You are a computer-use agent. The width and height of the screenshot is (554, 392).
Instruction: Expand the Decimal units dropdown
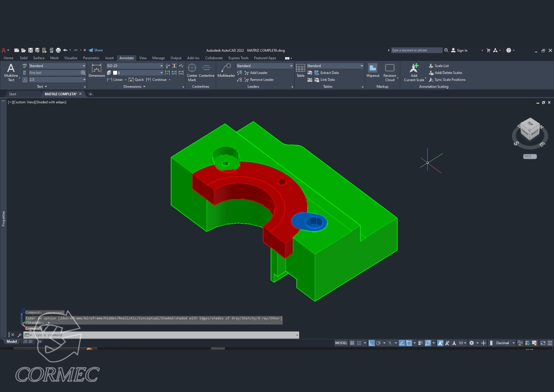[x=514, y=343]
